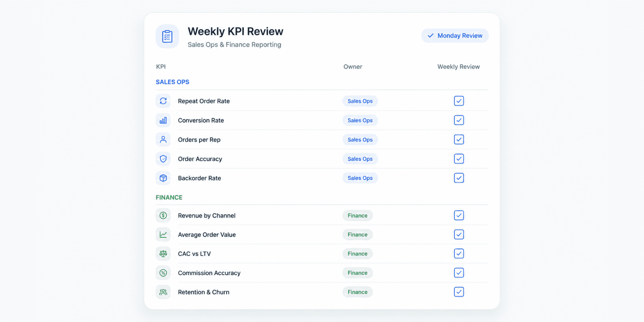Click the shield icon for Order Accuracy
The image size is (644, 322).
[x=163, y=159]
